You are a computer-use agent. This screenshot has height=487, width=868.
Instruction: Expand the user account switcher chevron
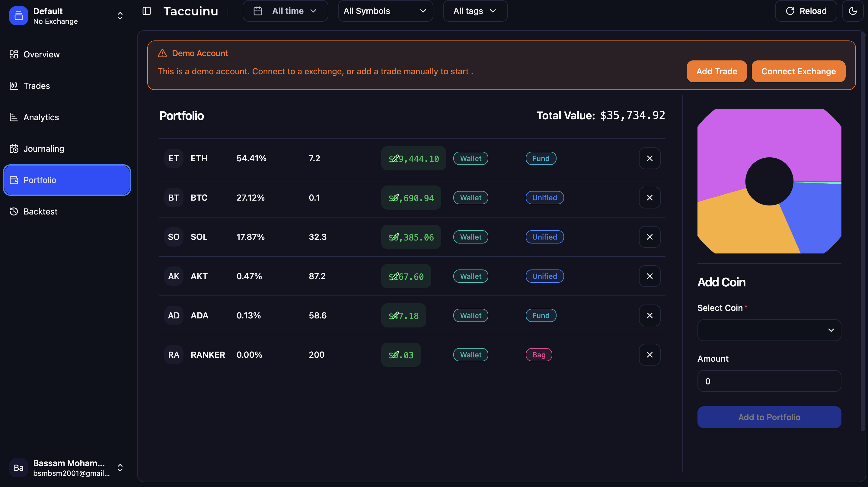120,467
